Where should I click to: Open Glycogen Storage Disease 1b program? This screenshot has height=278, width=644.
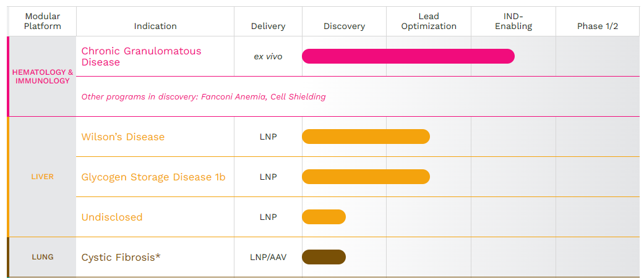pos(153,177)
